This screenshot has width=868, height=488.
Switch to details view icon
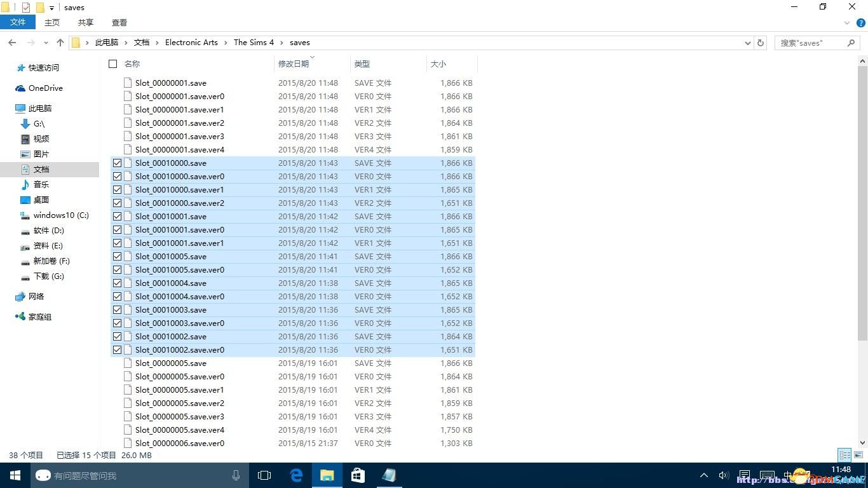pyautogui.click(x=844, y=455)
